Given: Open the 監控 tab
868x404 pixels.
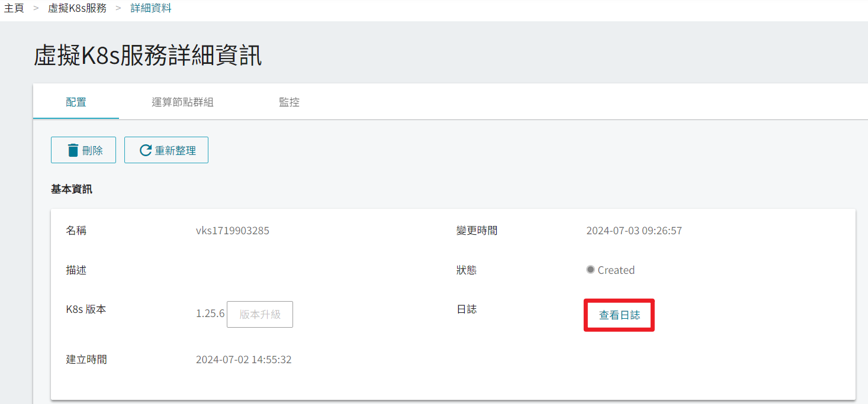Looking at the screenshot, I should tap(289, 102).
